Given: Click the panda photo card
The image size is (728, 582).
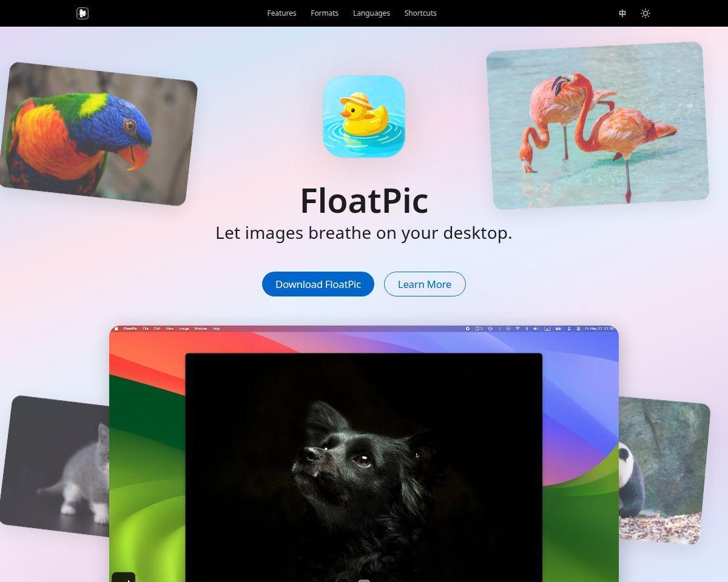Looking at the screenshot, I should coord(664,470).
